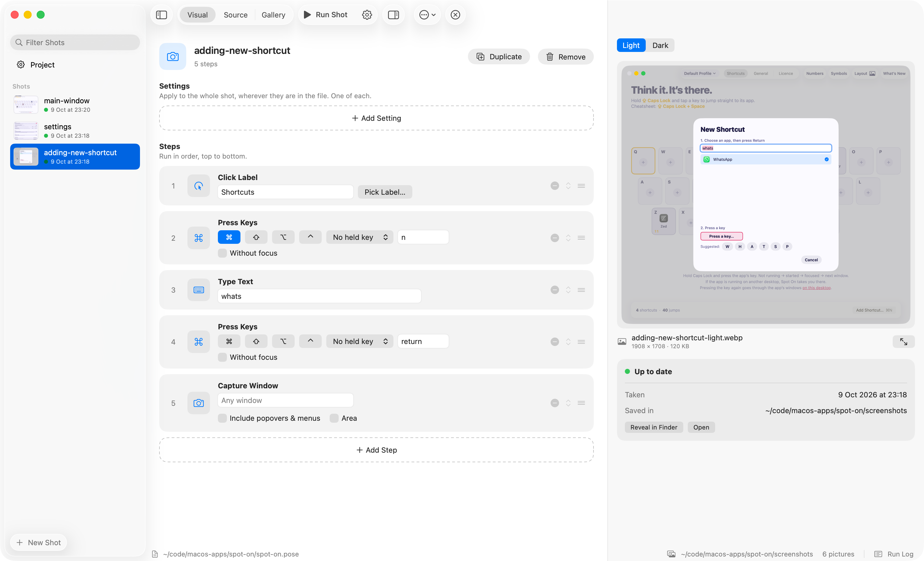Click Add Step dashed button
Viewport: 924px width, 561px height.
(x=376, y=450)
